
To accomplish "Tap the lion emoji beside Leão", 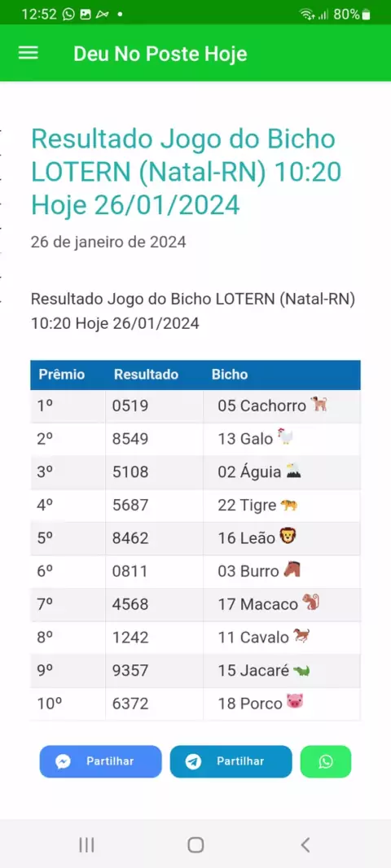I will [288, 537].
